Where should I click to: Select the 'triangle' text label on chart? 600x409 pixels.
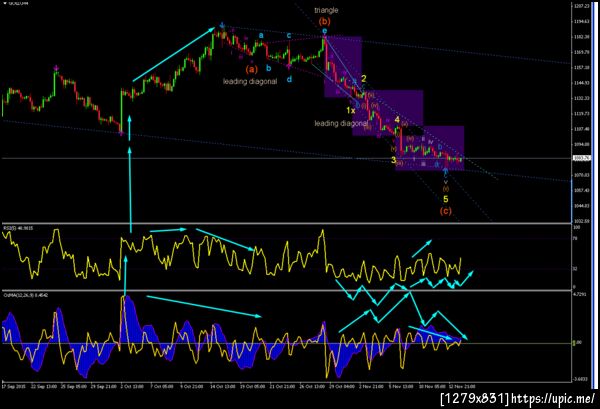[326, 10]
